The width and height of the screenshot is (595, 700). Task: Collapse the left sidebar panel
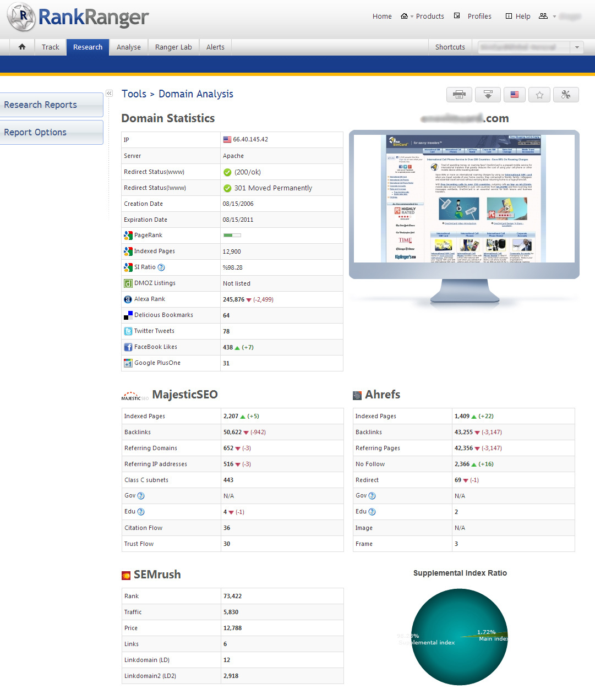coord(109,94)
